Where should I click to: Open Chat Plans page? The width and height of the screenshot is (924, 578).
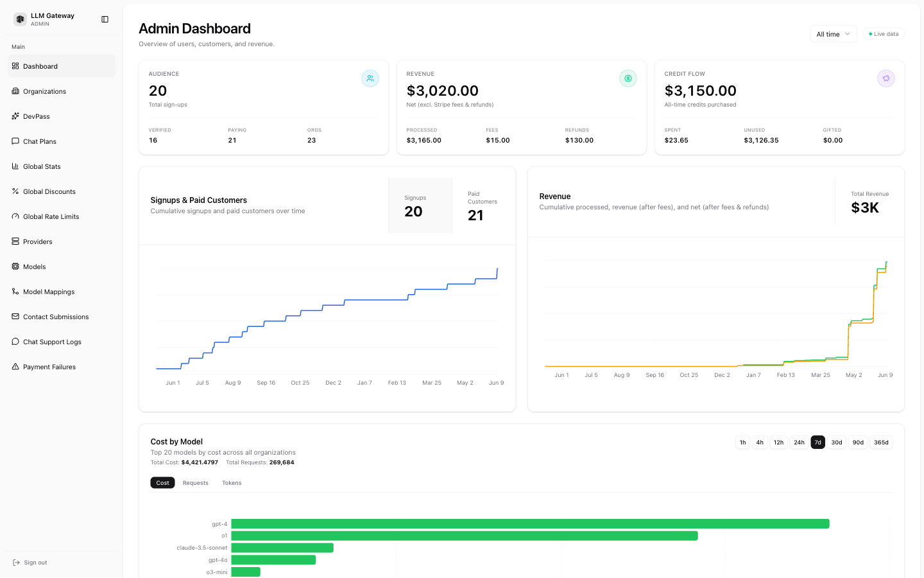click(x=62, y=141)
